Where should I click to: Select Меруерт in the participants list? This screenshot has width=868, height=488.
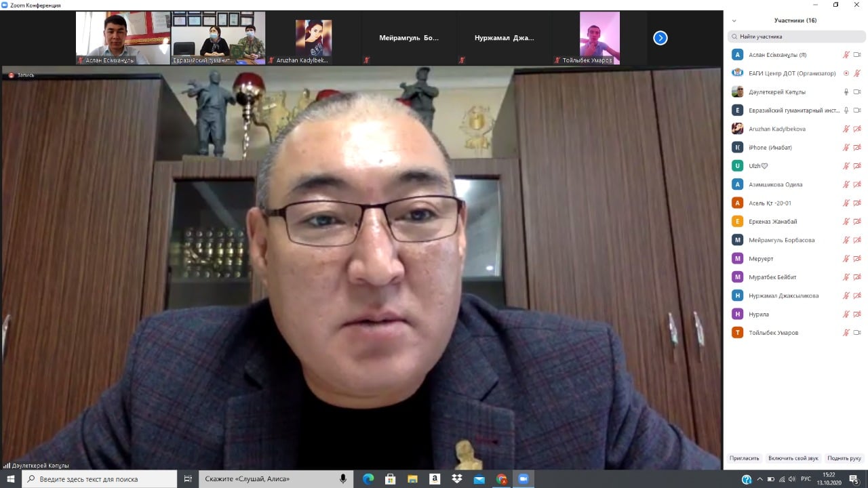(760, 258)
